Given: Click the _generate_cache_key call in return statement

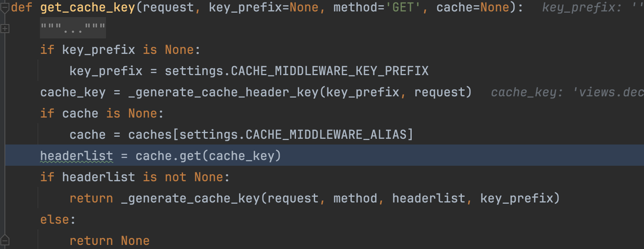Looking at the screenshot, I should pos(190,198).
